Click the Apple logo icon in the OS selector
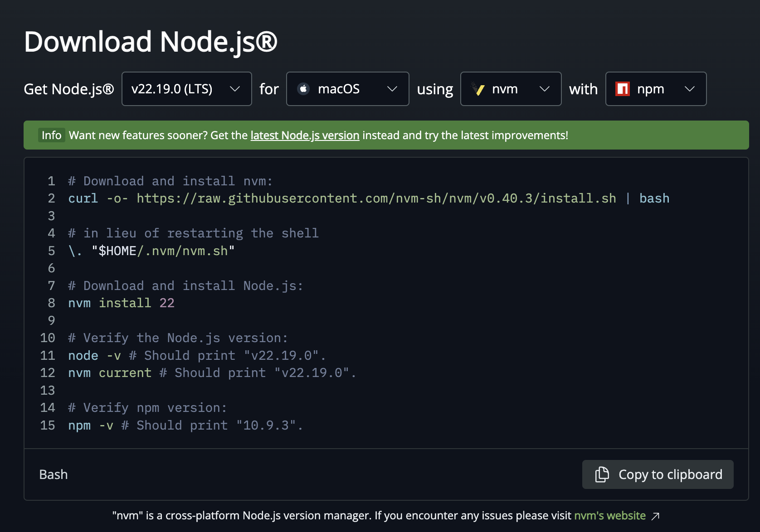The width and height of the screenshot is (760, 532). click(x=303, y=89)
